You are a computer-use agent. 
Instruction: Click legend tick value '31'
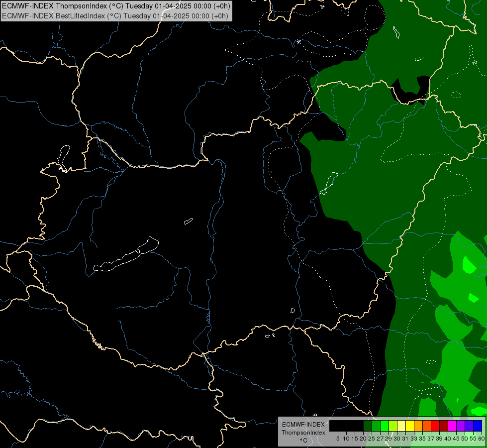pyautogui.click(x=405, y=439)
